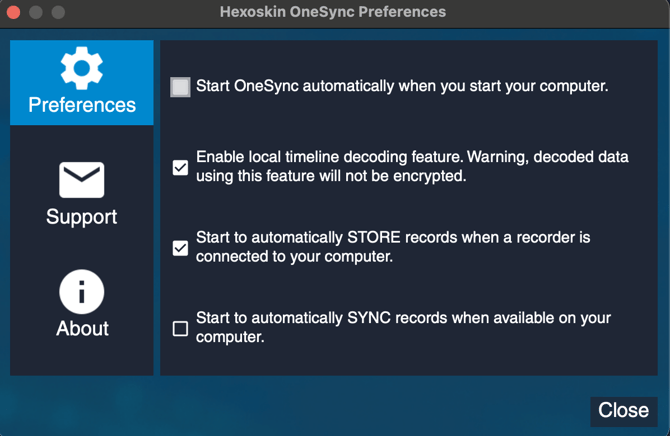Click the 'automatically STORE records' label text

[393, 247]
